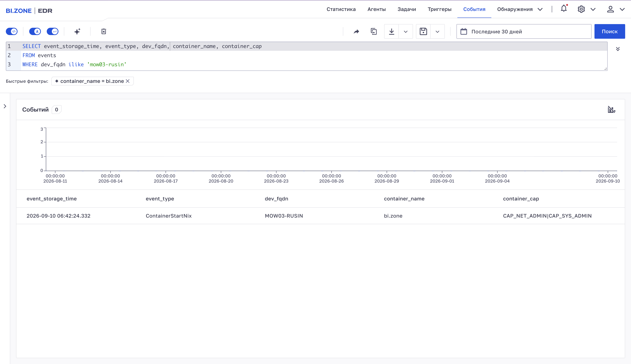The height and width of the screenshot is (364, 631).
Task: Click the Поиск button
Action: 609,32
